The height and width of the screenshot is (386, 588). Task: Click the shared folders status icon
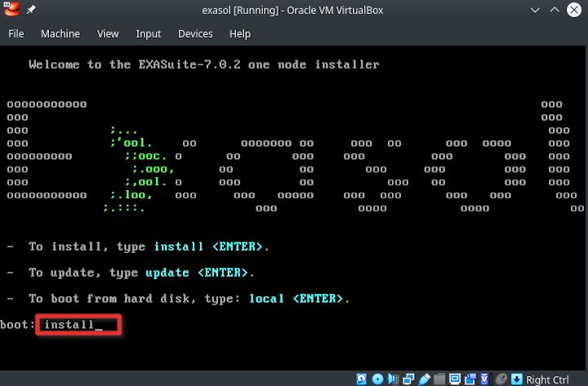pyautogui.click(x=439, y=379)
